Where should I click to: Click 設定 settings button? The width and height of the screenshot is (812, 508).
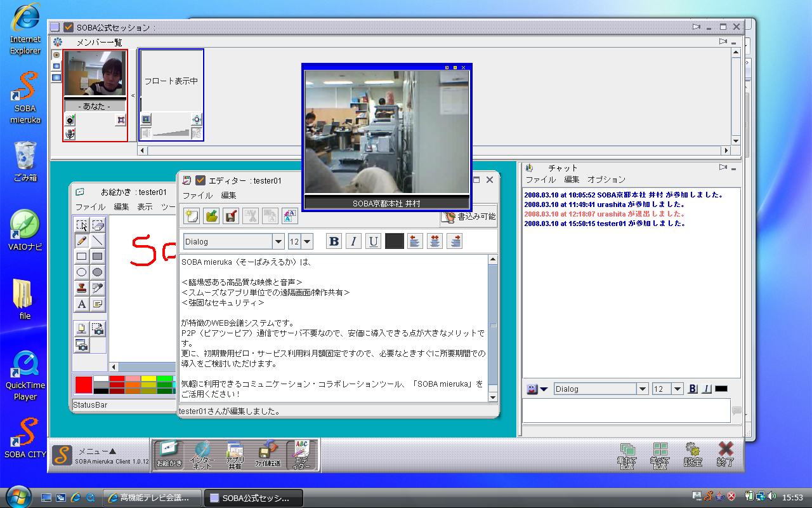[x=693, y=455]
